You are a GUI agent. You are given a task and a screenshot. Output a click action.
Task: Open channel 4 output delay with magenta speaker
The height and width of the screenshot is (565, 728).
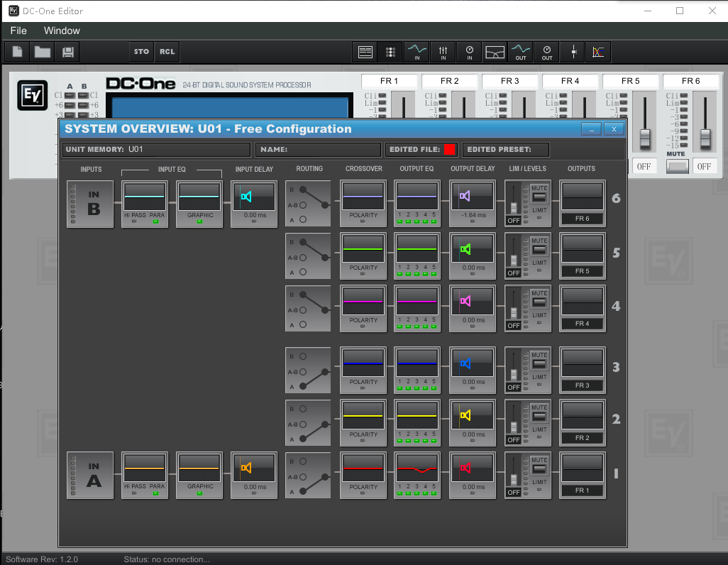click(x=472, y=309)
